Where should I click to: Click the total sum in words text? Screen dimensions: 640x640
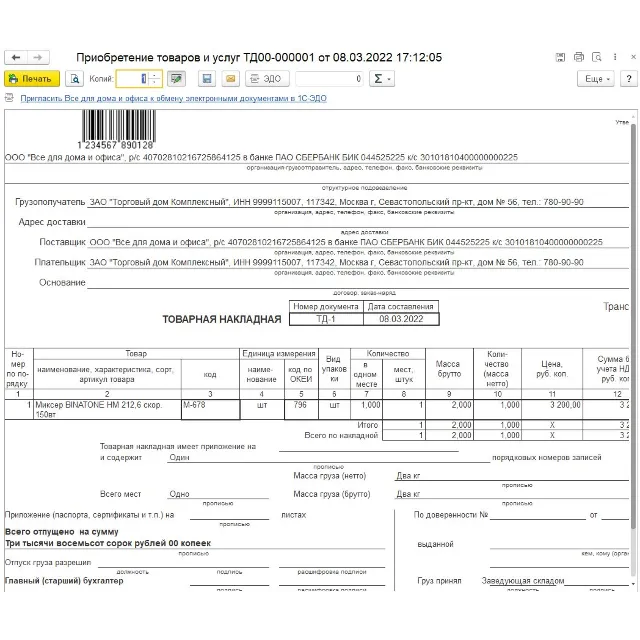tap(108, 543)
